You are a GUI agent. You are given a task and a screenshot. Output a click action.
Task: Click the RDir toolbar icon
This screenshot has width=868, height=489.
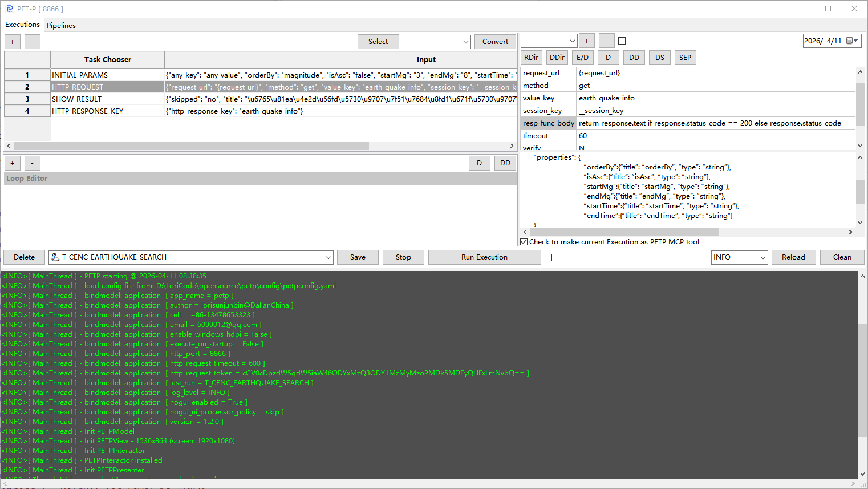click(530, 57)
